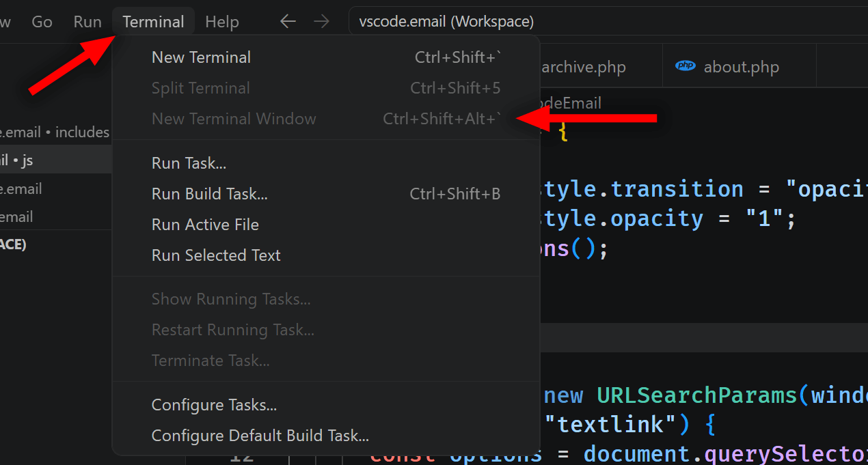The image size is (868, 465).
Task: Open the Run menu
Action: [x=87, y=21]
